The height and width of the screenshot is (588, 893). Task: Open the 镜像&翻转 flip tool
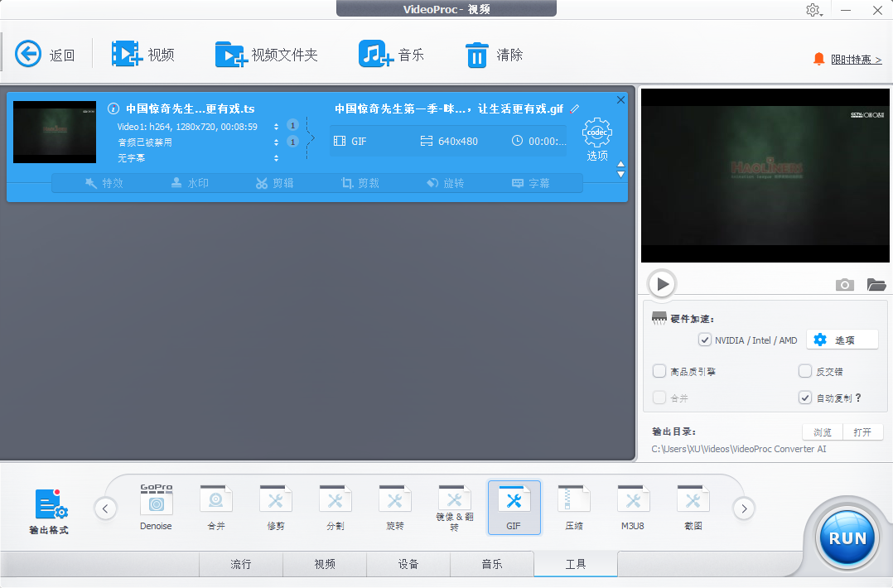[x=454, y=507]
